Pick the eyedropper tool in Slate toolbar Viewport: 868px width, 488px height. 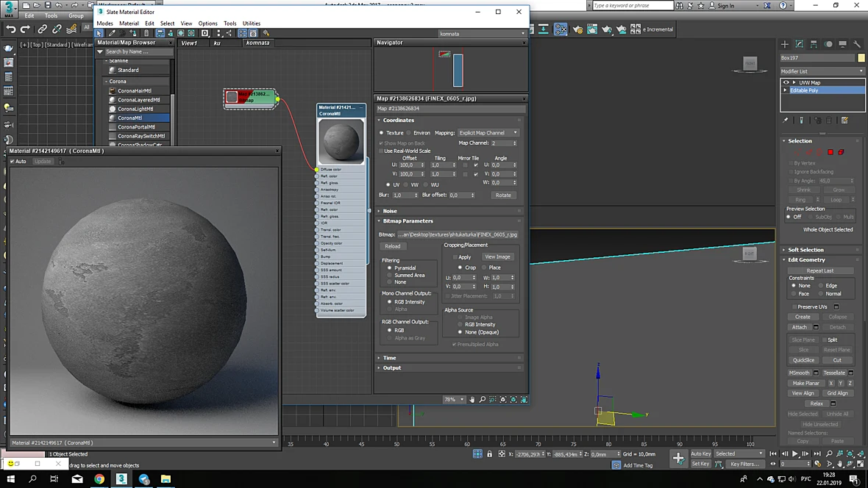pos(113,33)
